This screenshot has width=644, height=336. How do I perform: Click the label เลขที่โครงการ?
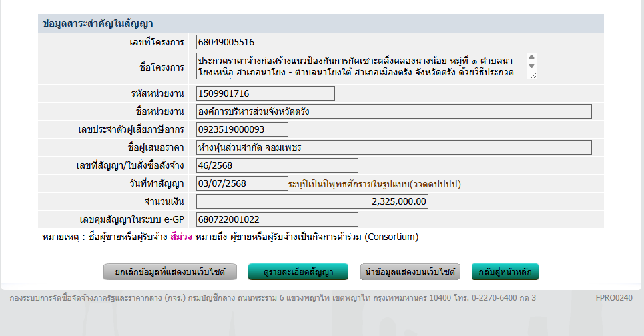click(x=156, y=42)
